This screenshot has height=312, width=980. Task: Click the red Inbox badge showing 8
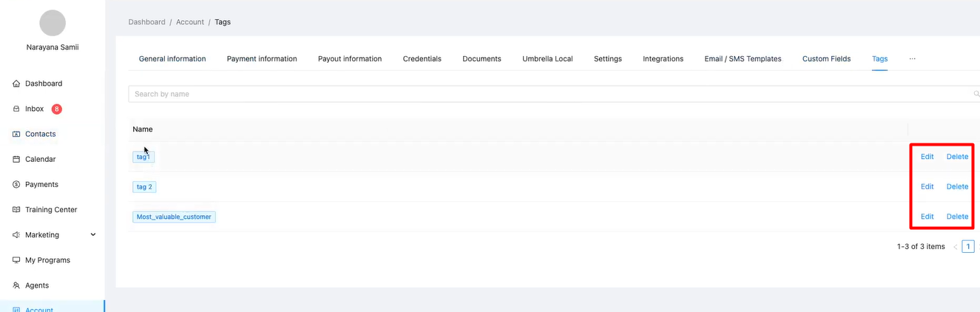(x=57, y=109)
